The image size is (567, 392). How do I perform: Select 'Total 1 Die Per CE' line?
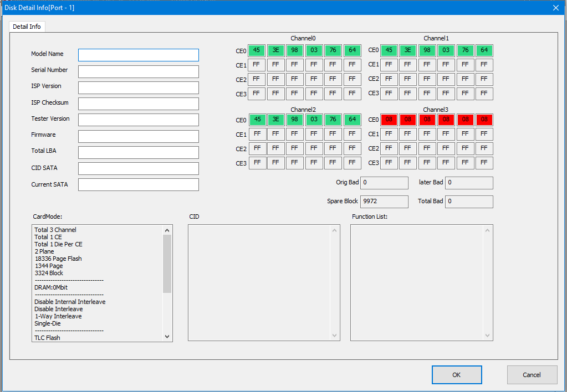58,244
